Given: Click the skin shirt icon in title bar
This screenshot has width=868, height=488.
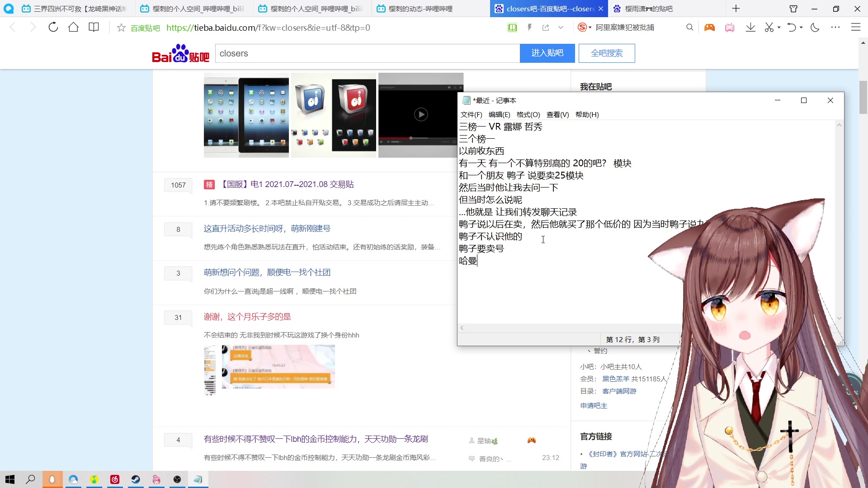Looking at the screenshot, I should coord(793,9).
